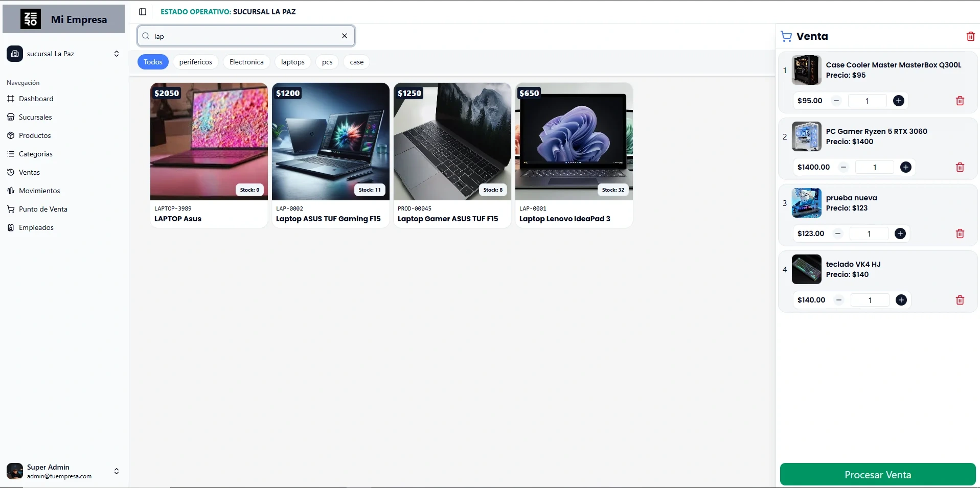Go to Movimientos page

39,191
